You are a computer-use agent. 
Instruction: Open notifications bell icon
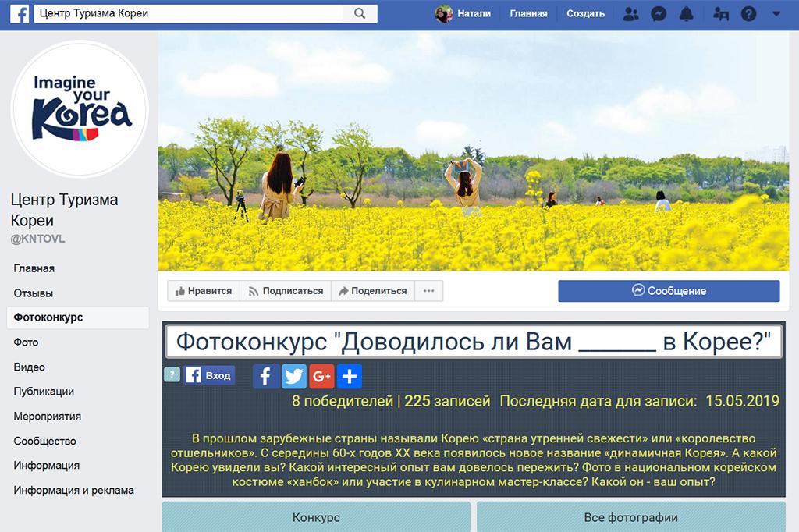click(x=686, y=13)
